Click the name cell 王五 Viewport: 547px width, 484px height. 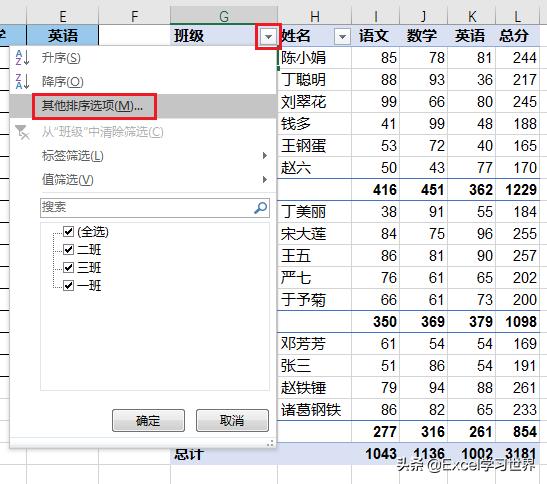(x=315, y=255)
